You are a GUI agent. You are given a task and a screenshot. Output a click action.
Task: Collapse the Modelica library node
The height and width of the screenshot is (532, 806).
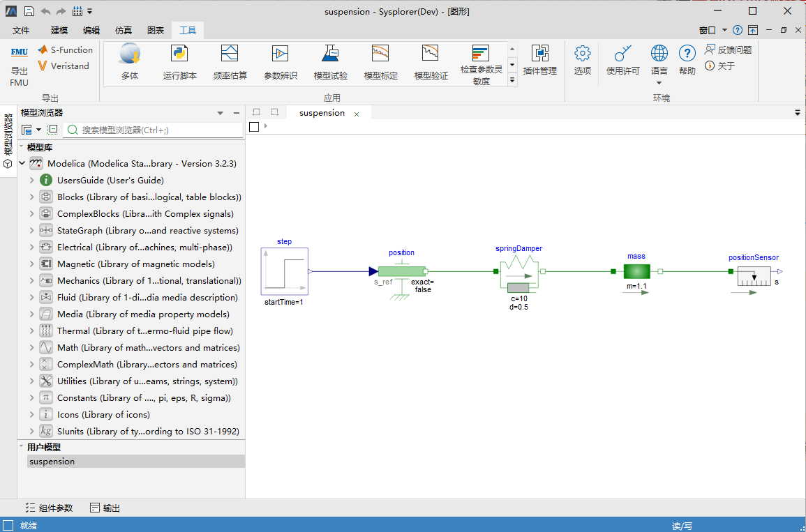pyautogui.click(x=22, y=164)
